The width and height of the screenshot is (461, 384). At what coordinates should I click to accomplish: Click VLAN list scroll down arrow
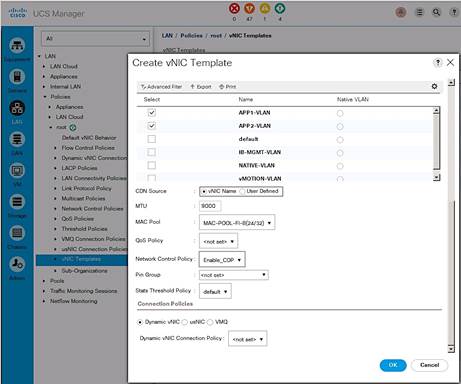436,177
